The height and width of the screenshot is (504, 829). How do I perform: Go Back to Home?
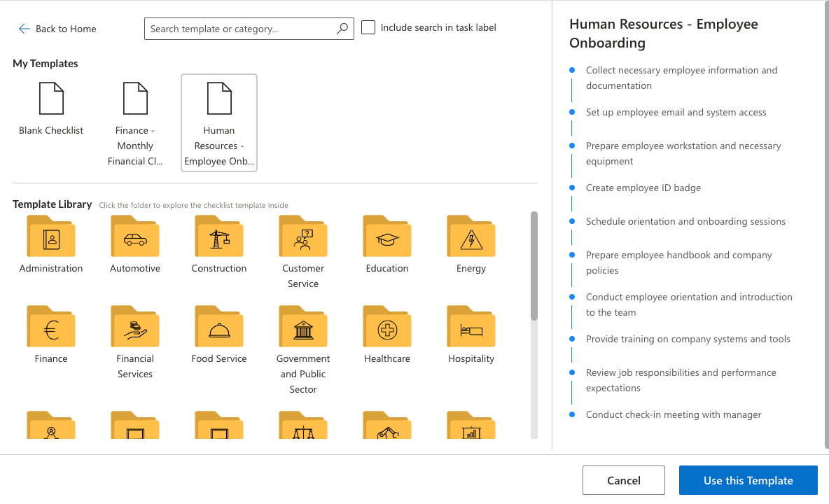(x=57, y=29)
